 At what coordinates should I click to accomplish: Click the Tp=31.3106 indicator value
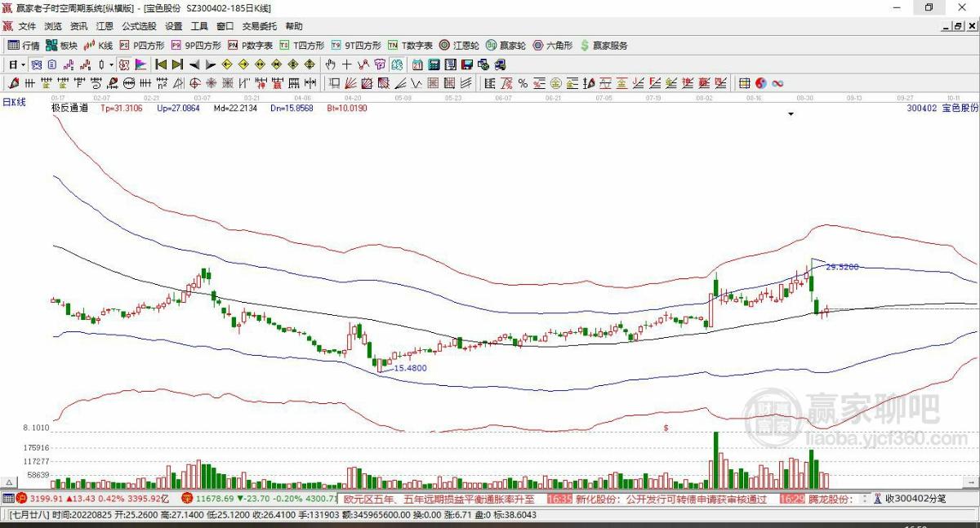122,107
